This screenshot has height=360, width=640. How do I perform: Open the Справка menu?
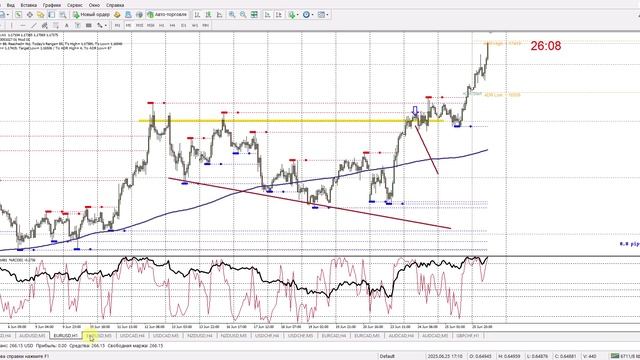(x=115, y=5)
